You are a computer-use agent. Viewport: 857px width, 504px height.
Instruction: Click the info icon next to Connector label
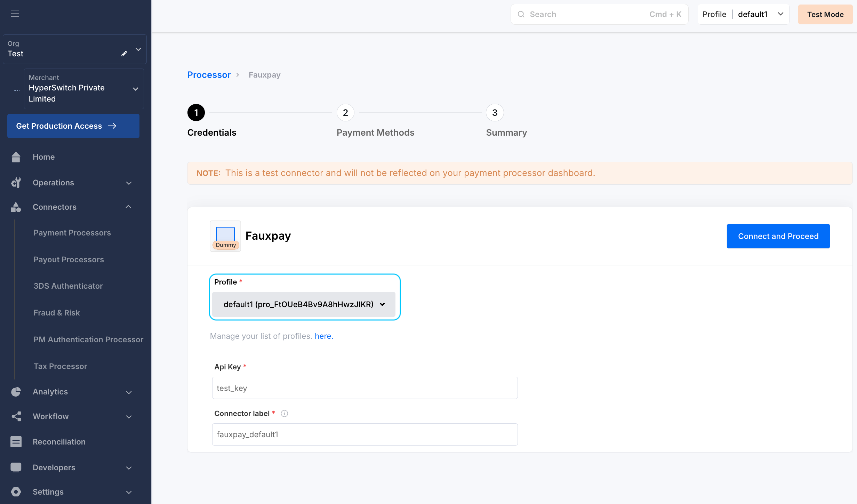click(284, 414)
